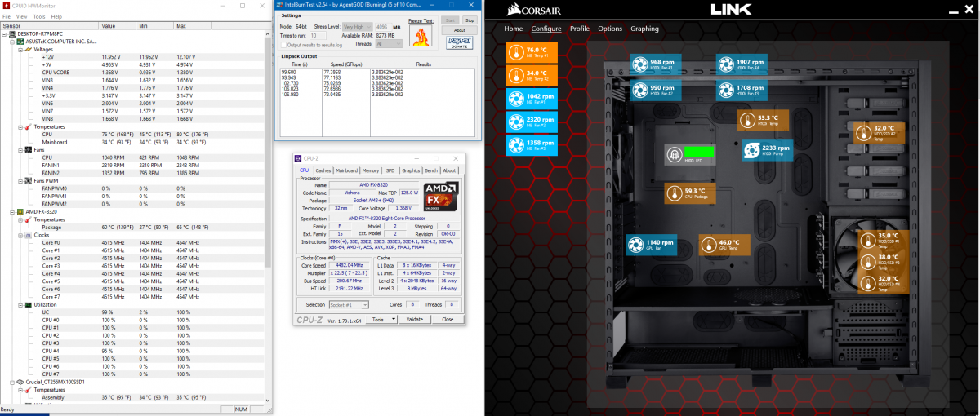The width and height of the screenshot is (980, 416).
Task: Click the Value column header in HWMonitor
Action: 118,26
